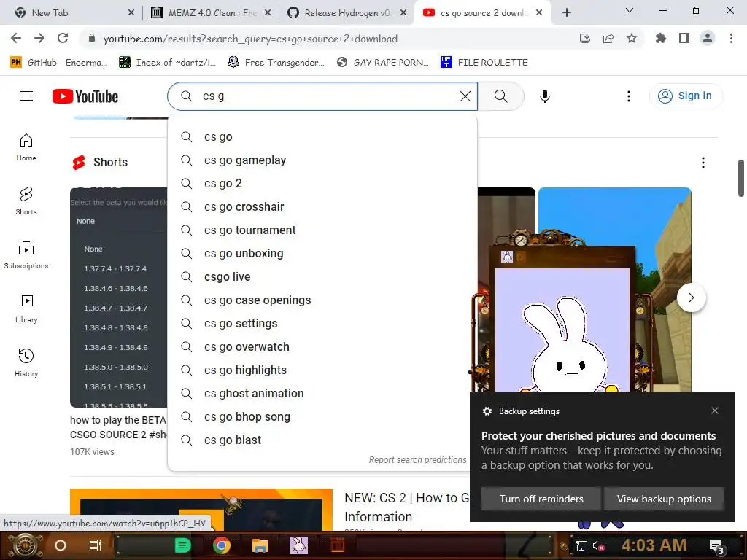The image size is (747, 560).
Task: Close the MEMZ 4.0 Clean tab
Action: (268, 13)
